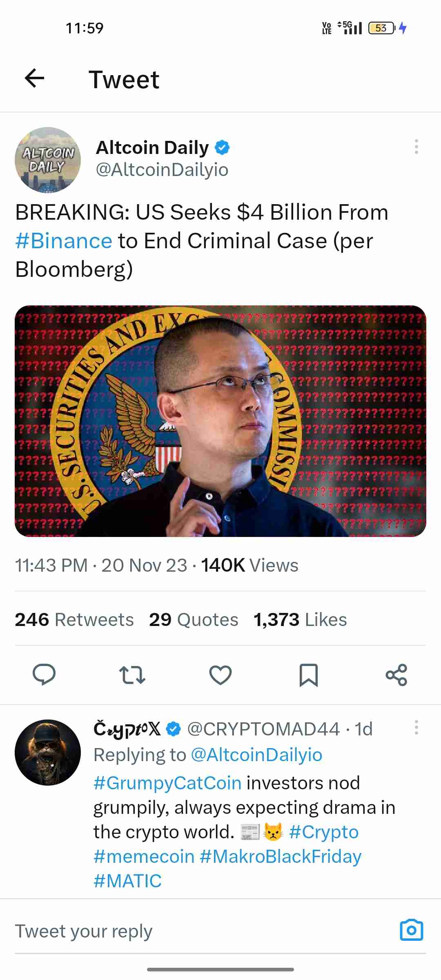This screenshot has height=980, width=441.
Task: Tap the #Binance hashtag
Action: coord(64,241)
